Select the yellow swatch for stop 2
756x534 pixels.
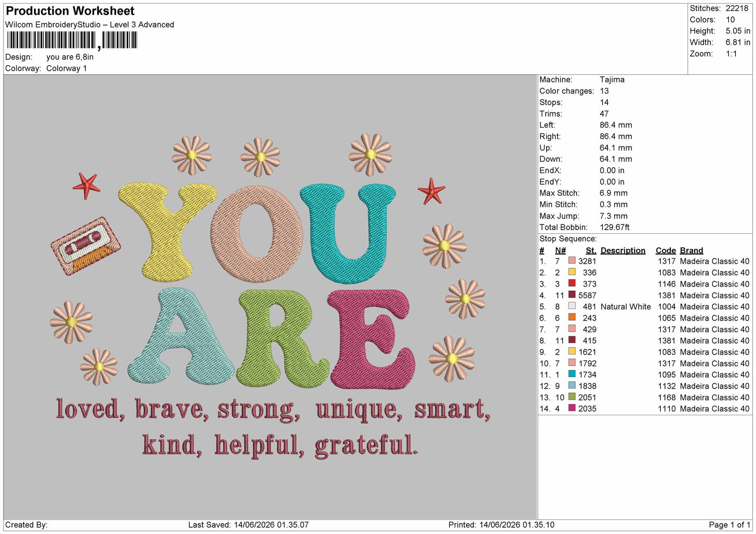click(x=572, y=272)
